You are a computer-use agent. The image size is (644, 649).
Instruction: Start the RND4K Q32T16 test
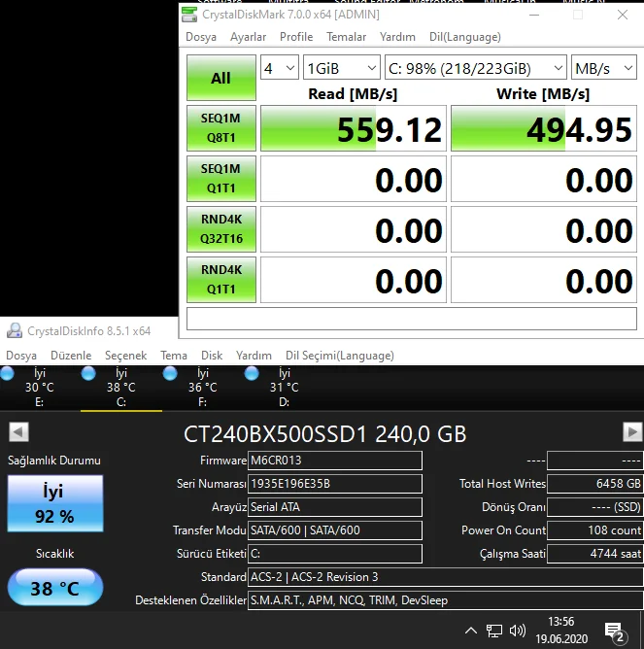[221, 229]
